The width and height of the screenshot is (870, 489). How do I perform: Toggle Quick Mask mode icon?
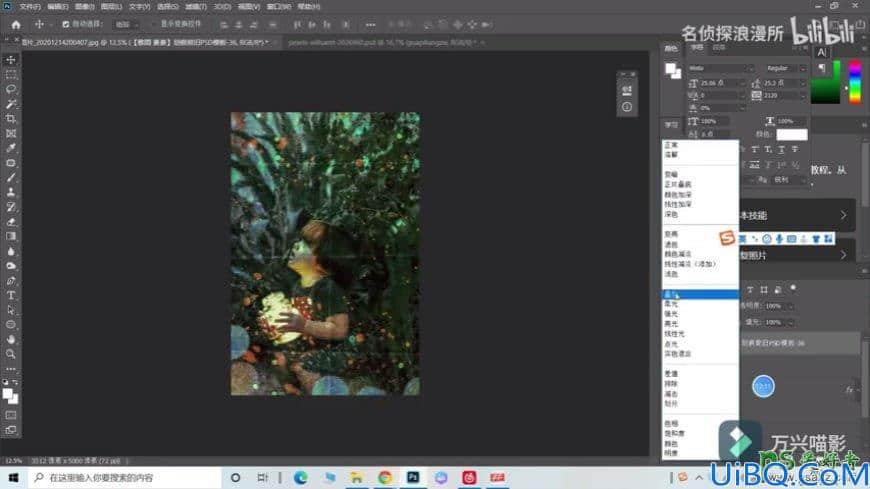tap(11, 415)
